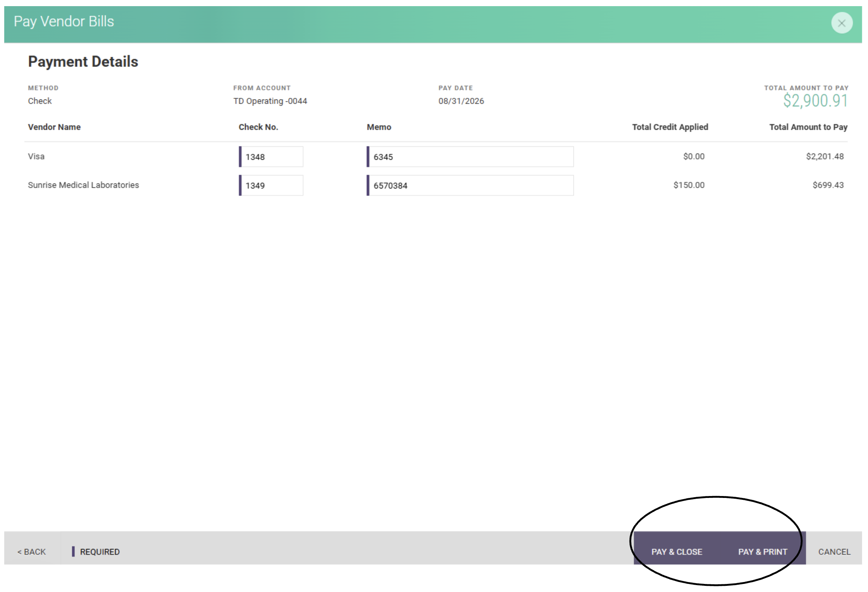This screenshot has height=592, width=868.
Task: Edit Sunrise Medical check number 1349
Action: click(x=271, y=185)
